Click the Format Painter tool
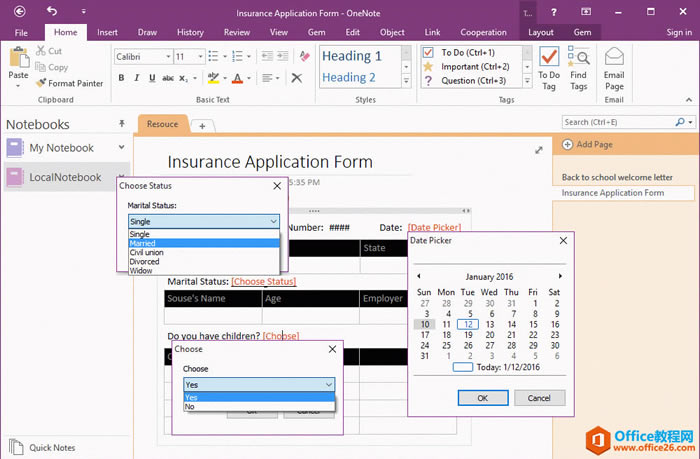This screenshot has width=700, height=459. [x=69, y=84]
